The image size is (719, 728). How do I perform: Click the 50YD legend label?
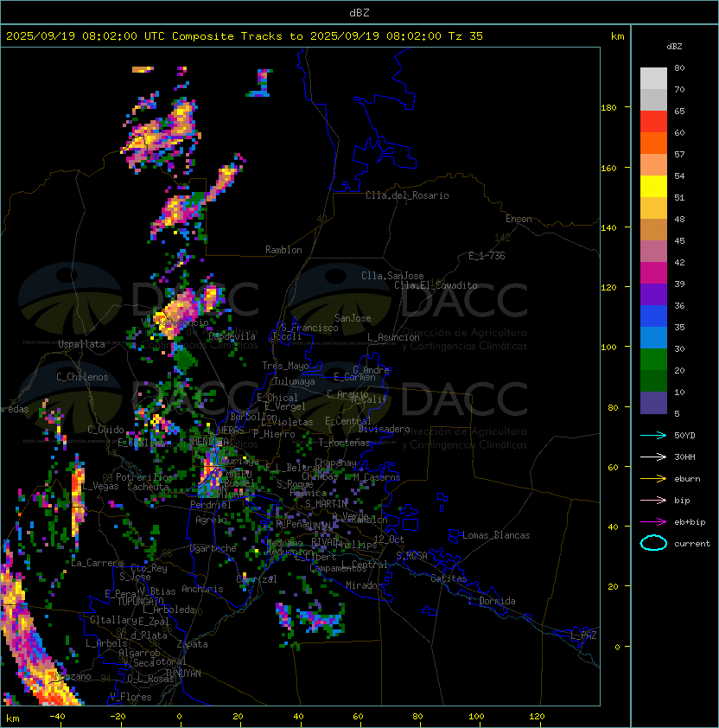coord(684,436)
